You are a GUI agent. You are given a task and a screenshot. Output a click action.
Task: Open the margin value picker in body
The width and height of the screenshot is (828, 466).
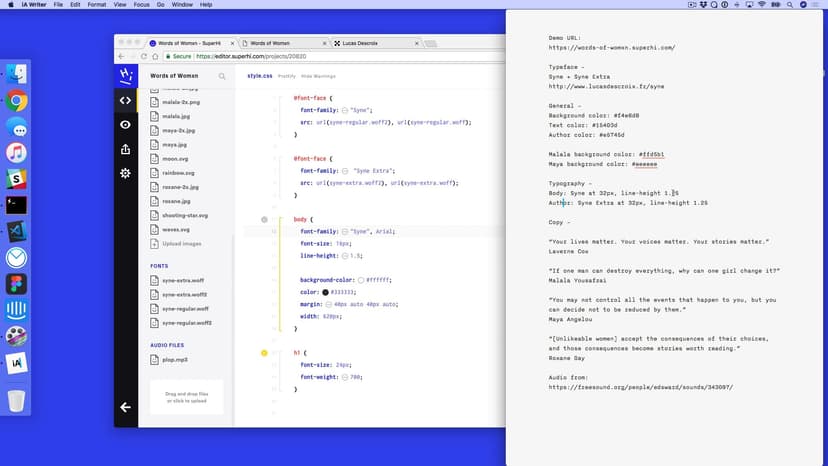tap(329, 304)
